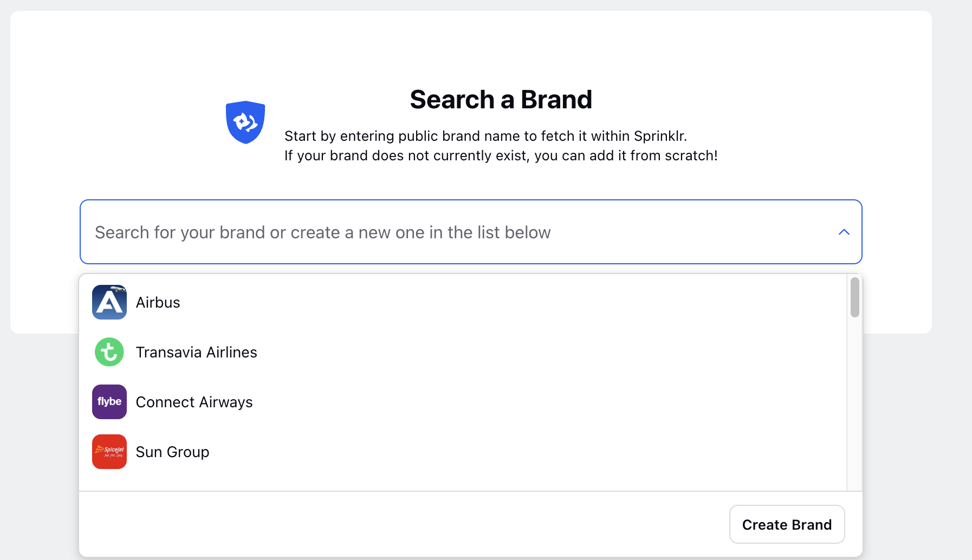Click the Create Brand button
972x560 pixels.
click(787, 524)
